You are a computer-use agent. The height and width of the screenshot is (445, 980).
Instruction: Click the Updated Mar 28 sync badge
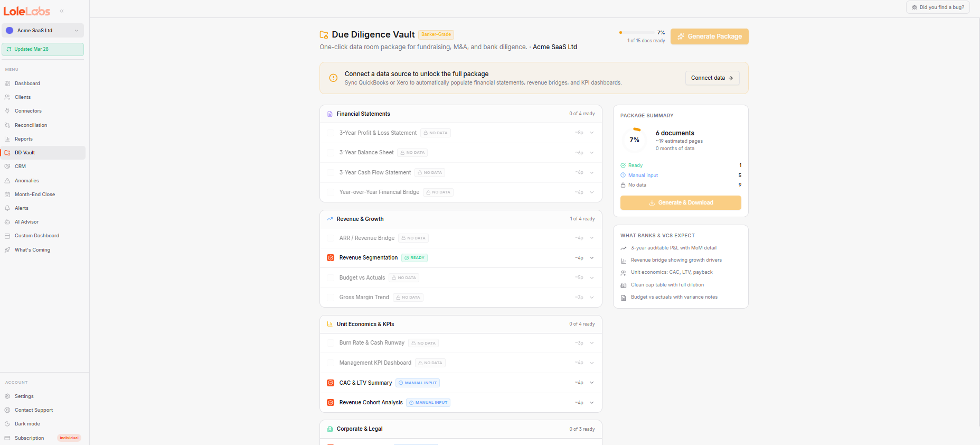tap(43, 49)
